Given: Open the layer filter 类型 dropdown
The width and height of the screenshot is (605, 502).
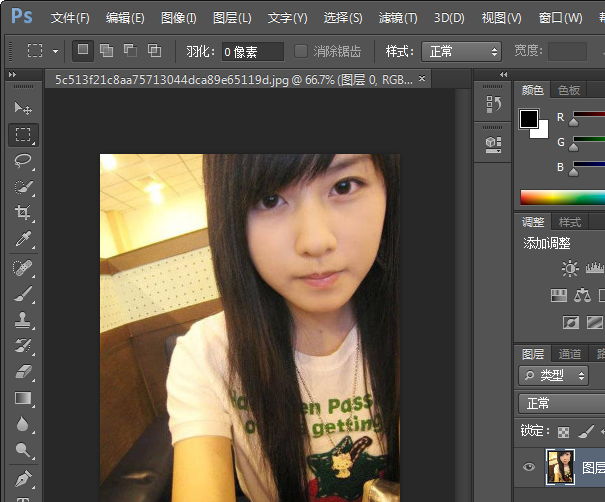Looking at the screenshot, I should coord(553,375).
